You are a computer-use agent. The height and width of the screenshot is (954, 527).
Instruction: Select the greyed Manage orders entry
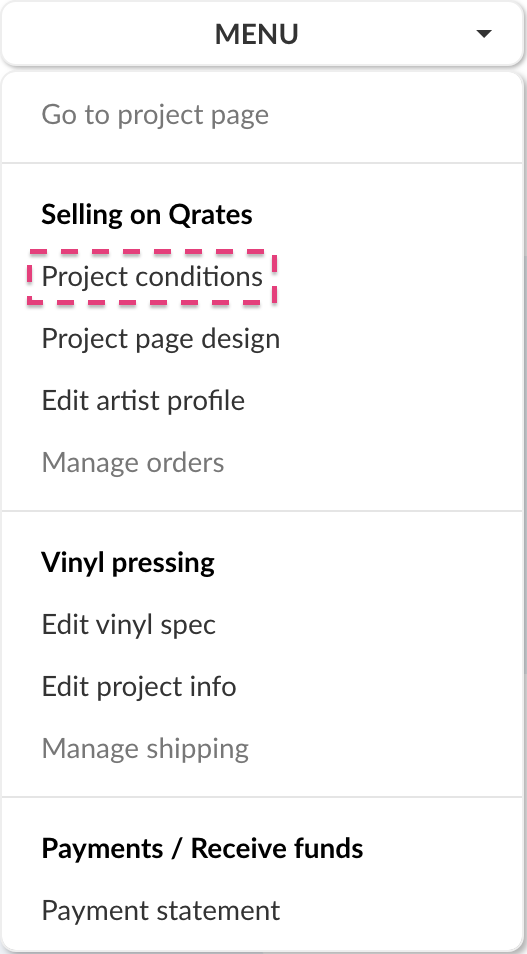pos(133,462)
